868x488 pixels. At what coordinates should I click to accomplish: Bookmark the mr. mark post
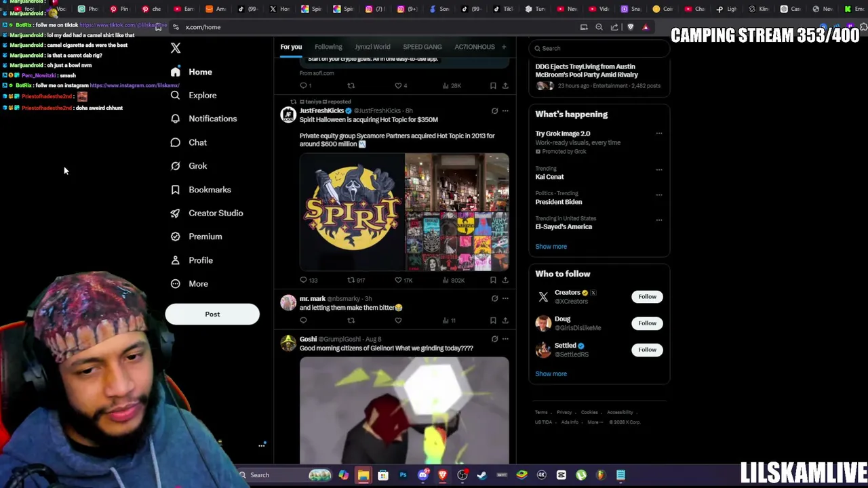click(493, 321)
